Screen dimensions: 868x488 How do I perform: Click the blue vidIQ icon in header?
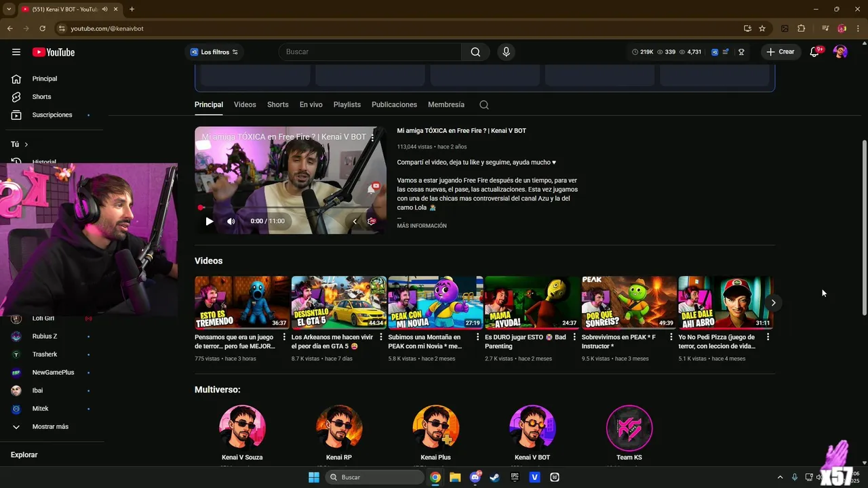pyautogui.click(x=715, y=52)
